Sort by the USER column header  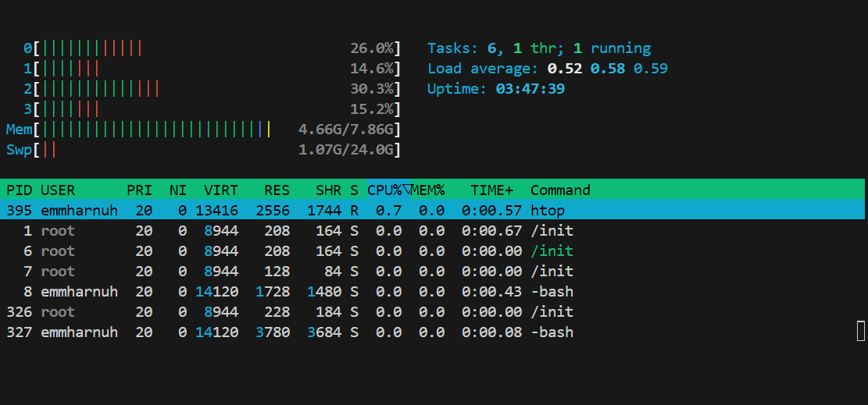click(58, 190)
